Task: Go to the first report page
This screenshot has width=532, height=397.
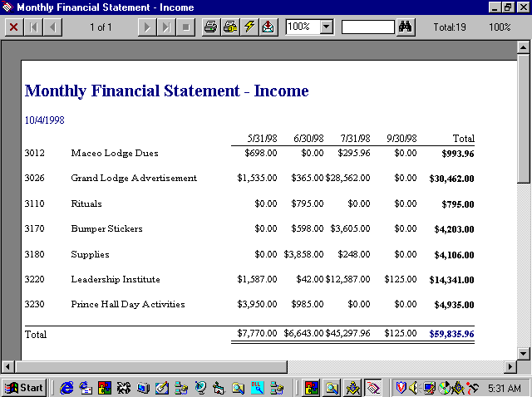Action: coord(34,27)
